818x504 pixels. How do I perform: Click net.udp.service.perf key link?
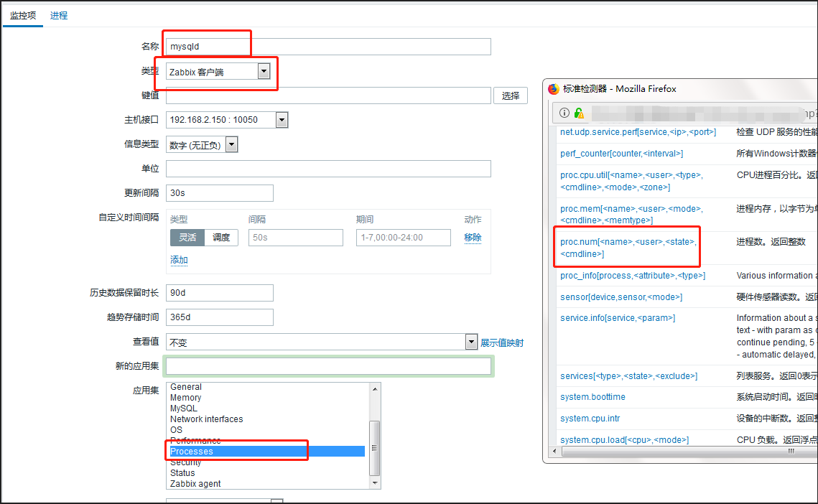coord(638,132)
